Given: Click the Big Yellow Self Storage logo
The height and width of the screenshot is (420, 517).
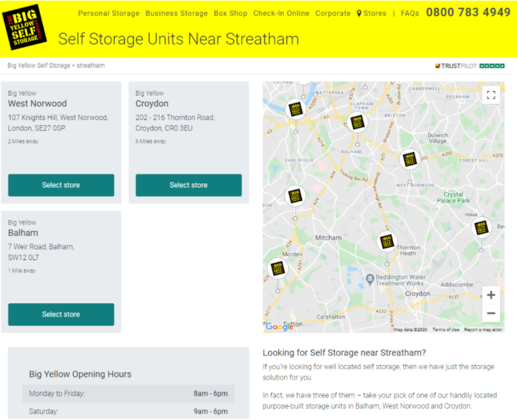Looking at the screenshot, I should [x=24, y=27].
